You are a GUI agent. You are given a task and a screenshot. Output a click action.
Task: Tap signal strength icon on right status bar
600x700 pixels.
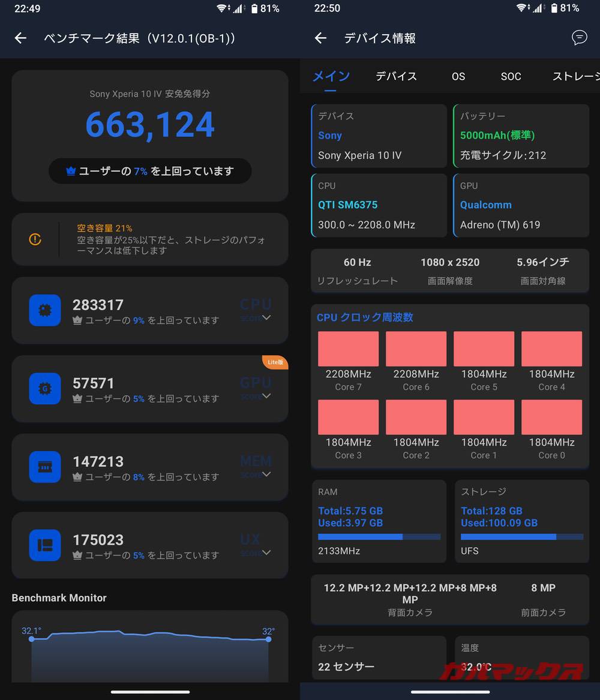[538, 8]
